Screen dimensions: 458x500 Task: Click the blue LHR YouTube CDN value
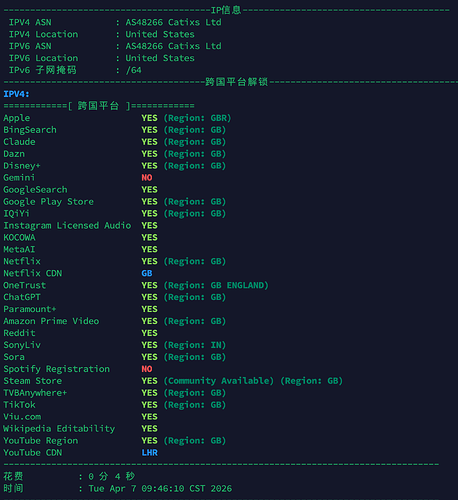click(x=149, y=453)
